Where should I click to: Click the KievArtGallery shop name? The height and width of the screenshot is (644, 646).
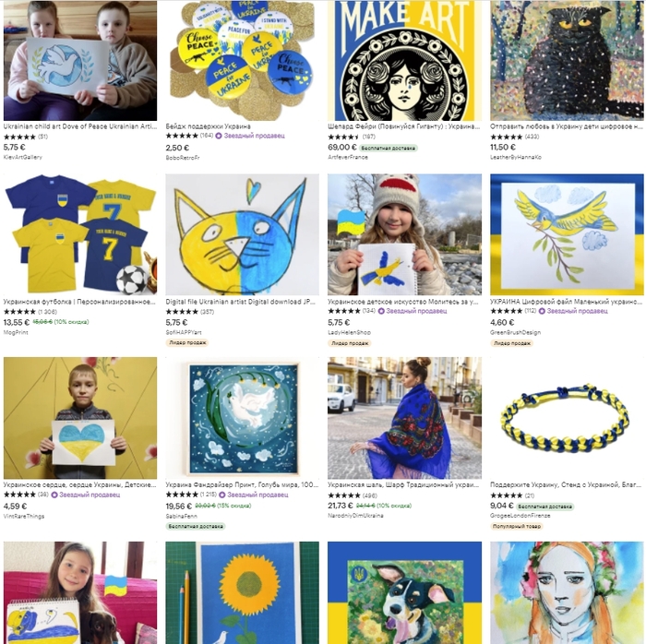tap(23, 157)
